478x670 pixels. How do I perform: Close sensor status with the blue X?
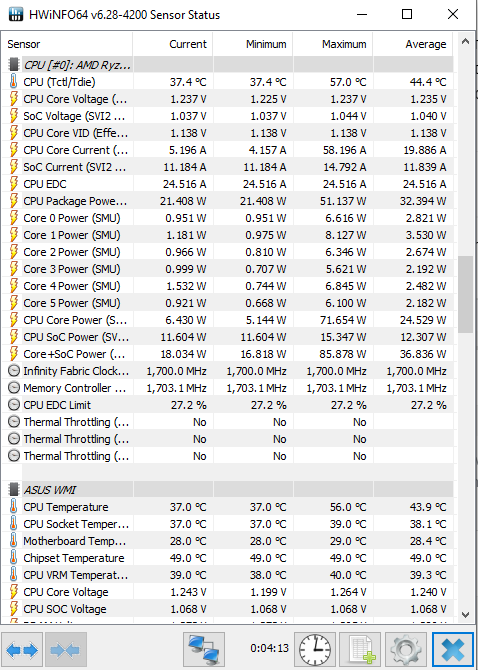pos(453,650)
